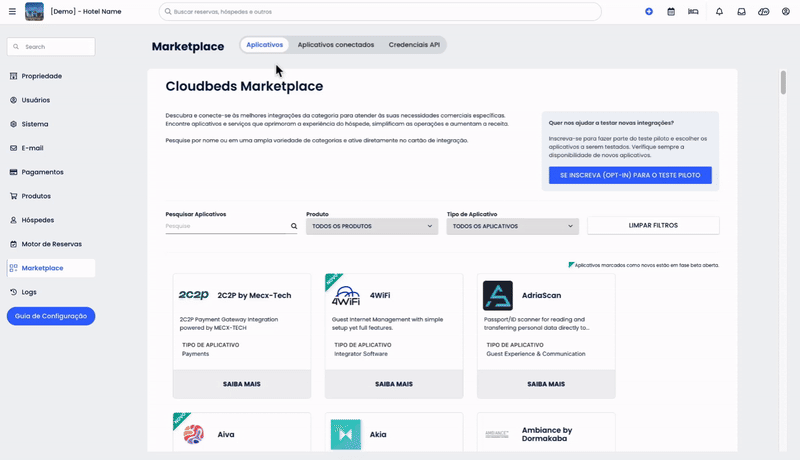Open E-mail in the sidebar
Screen dimensions: 800x460
[32, 148]
